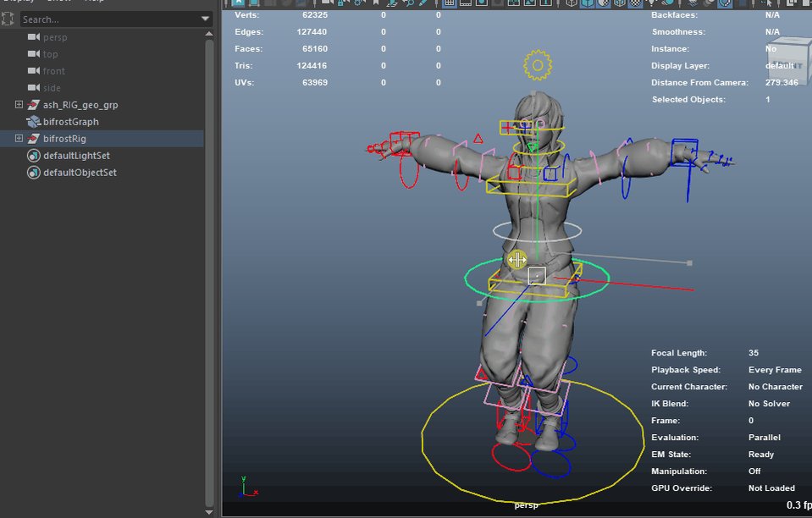Toggle smooth shade all icon
Screen dimensions: 812x518
click(588, 3)
